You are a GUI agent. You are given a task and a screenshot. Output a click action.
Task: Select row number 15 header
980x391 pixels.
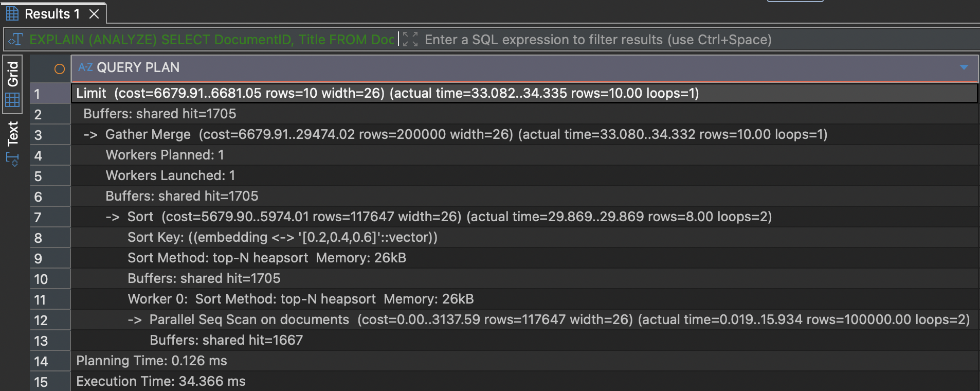coord(49,382)
